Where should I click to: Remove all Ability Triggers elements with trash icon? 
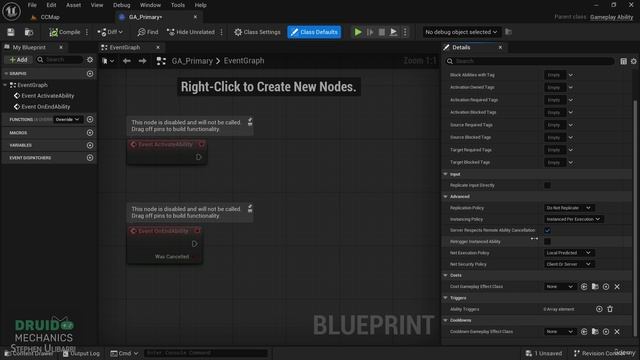click(610, 309)
